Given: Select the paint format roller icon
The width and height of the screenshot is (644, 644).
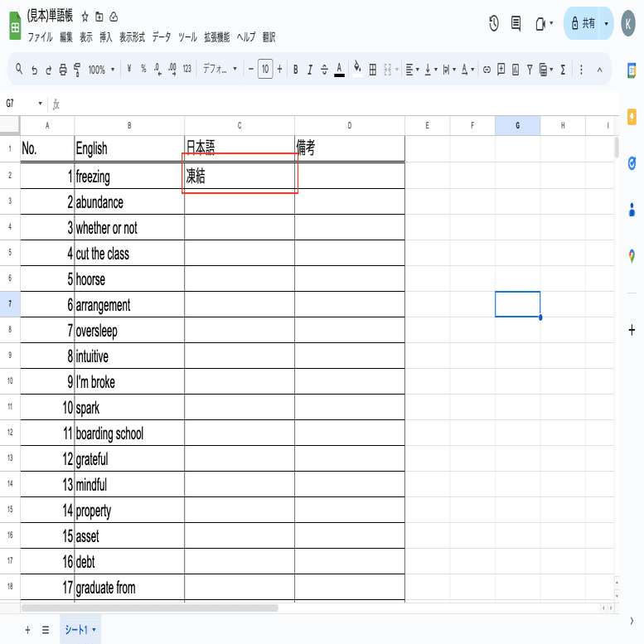Looking at the screenshot, I should pyautogui.click(x=77, y=70).
